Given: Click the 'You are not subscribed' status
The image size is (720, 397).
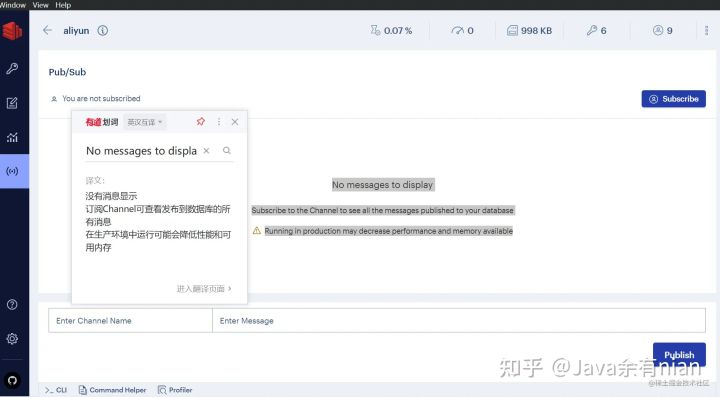Looking at the screenshot, I should click(x=101, y=98).
